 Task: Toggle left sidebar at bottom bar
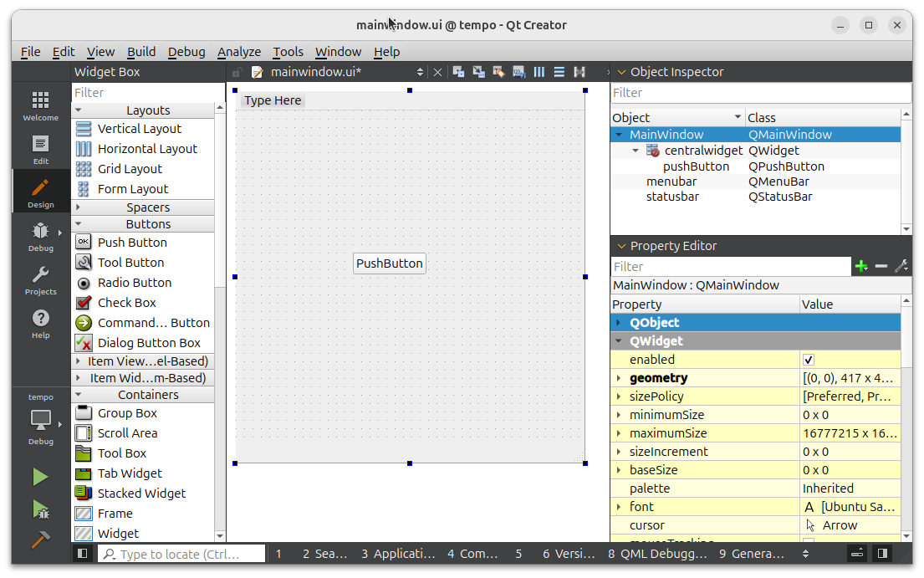pos(83,553)
